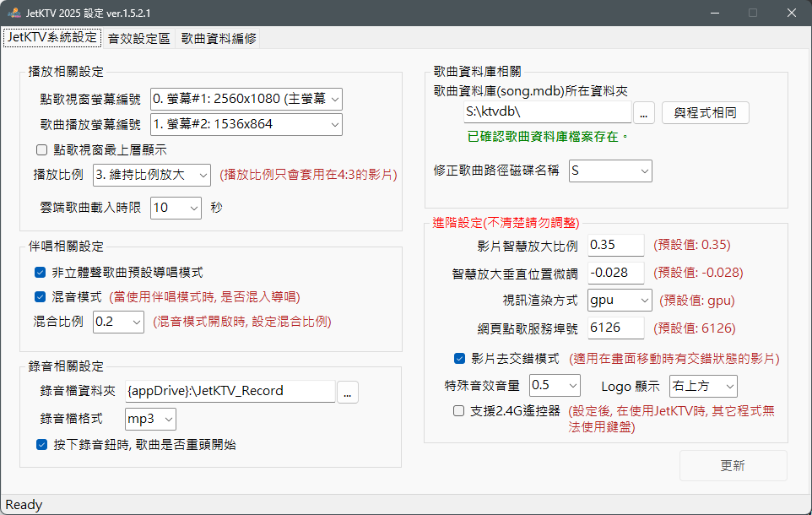Click the 與程式相同 button
This screenshot has height=515, width=812.
(x=706, y=112)
